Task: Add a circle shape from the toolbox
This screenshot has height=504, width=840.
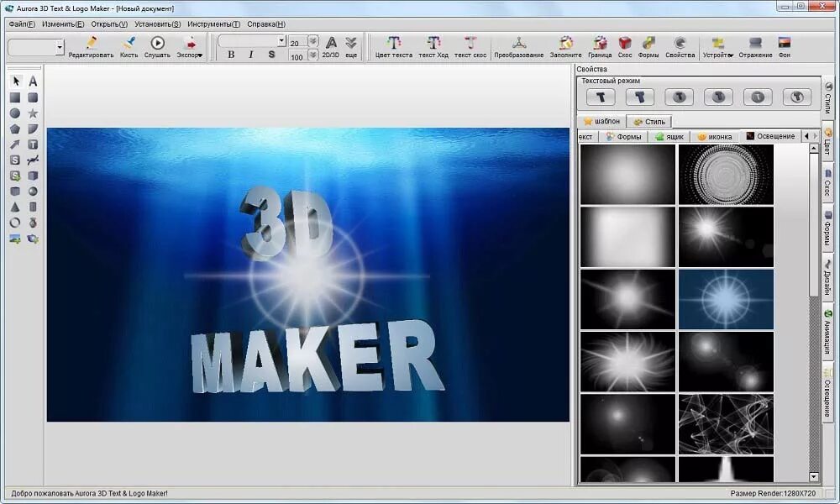Action: point(15,113)
